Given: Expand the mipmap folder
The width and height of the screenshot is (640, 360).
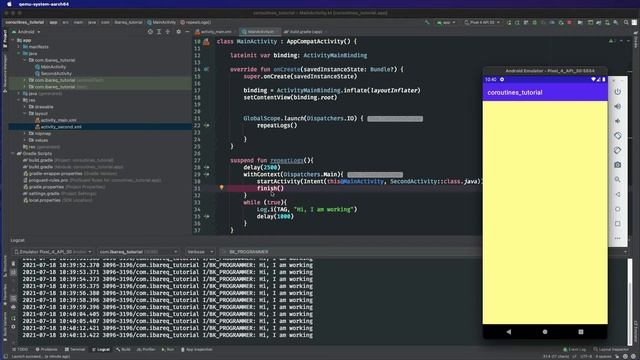Looking at the screenshot, I should click(x=24, y=133).
